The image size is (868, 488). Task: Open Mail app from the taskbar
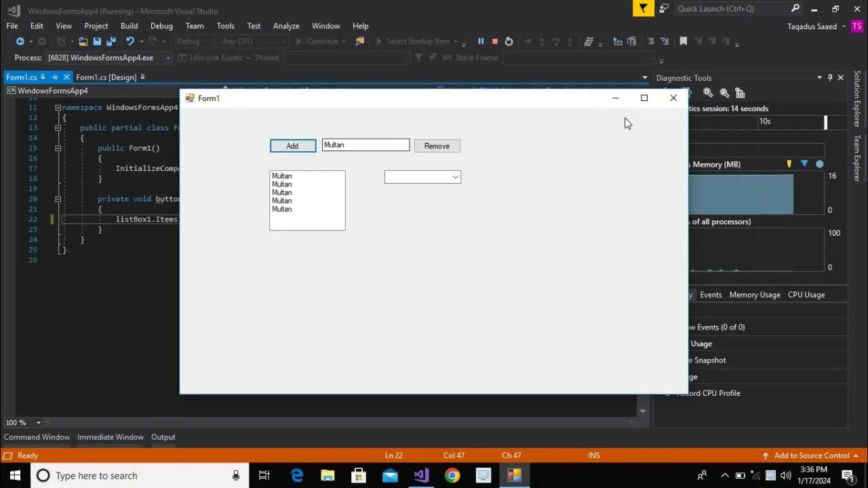point(390,475)
